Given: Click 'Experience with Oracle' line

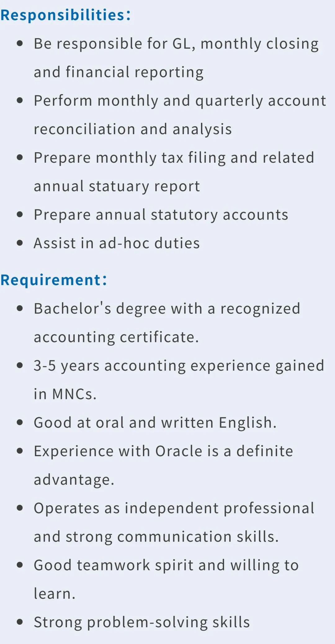Looking at the screenshot, I should pos(163,451).
